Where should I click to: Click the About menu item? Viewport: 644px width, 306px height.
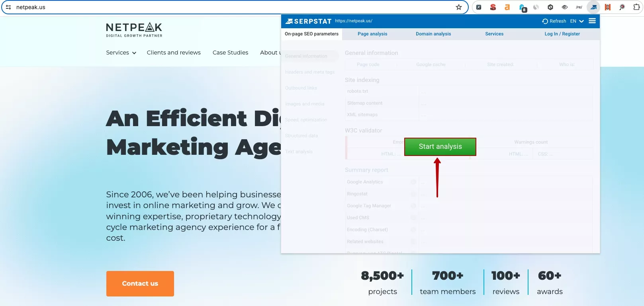270,53
